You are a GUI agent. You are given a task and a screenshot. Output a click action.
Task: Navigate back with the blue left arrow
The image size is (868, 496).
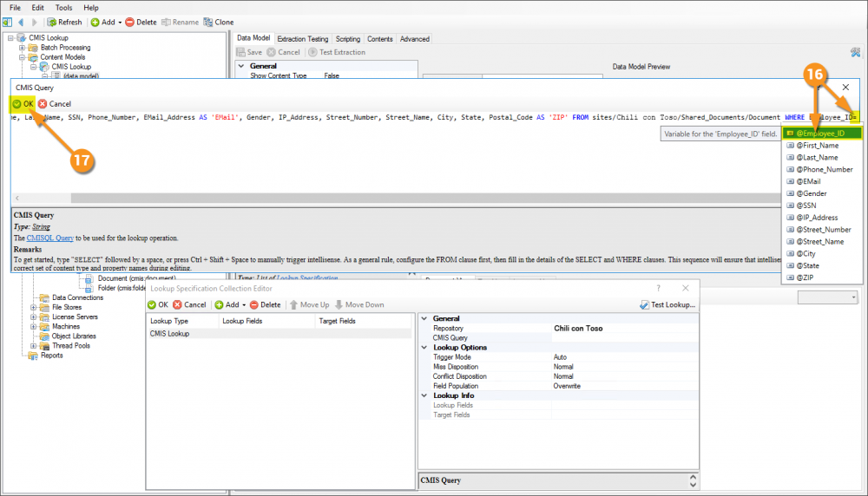[x=20, y=22]
